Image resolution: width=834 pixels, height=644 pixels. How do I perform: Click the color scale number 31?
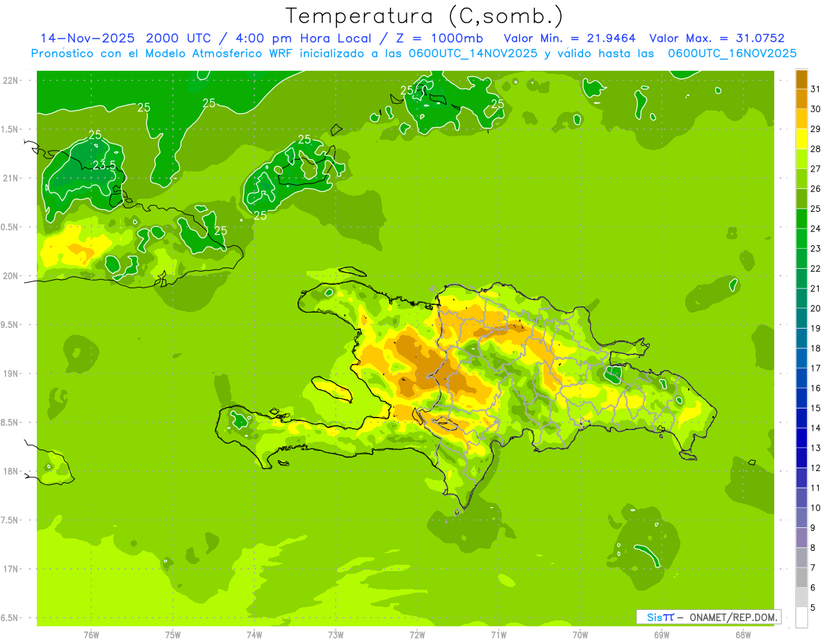pos(815,89)
